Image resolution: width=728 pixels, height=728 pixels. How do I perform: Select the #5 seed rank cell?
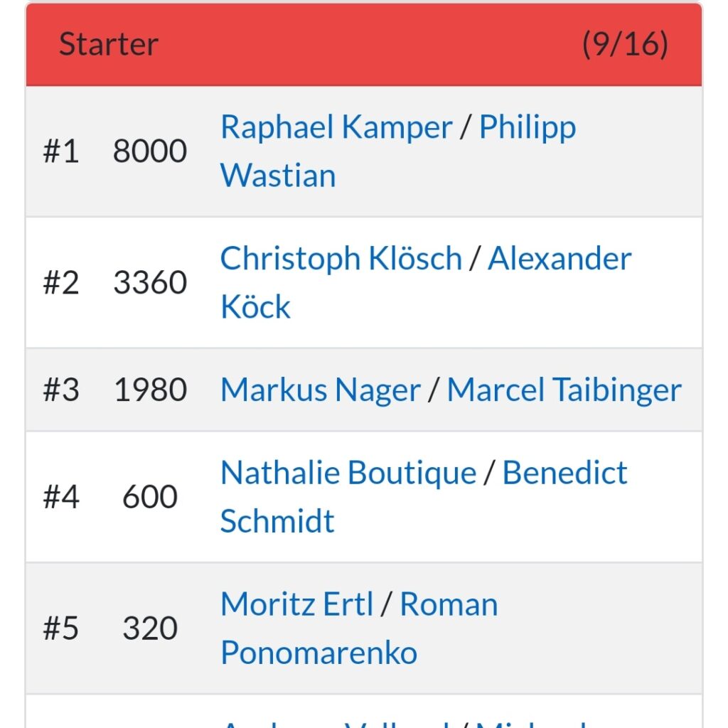pyautogui.click(x=61, y=628)
